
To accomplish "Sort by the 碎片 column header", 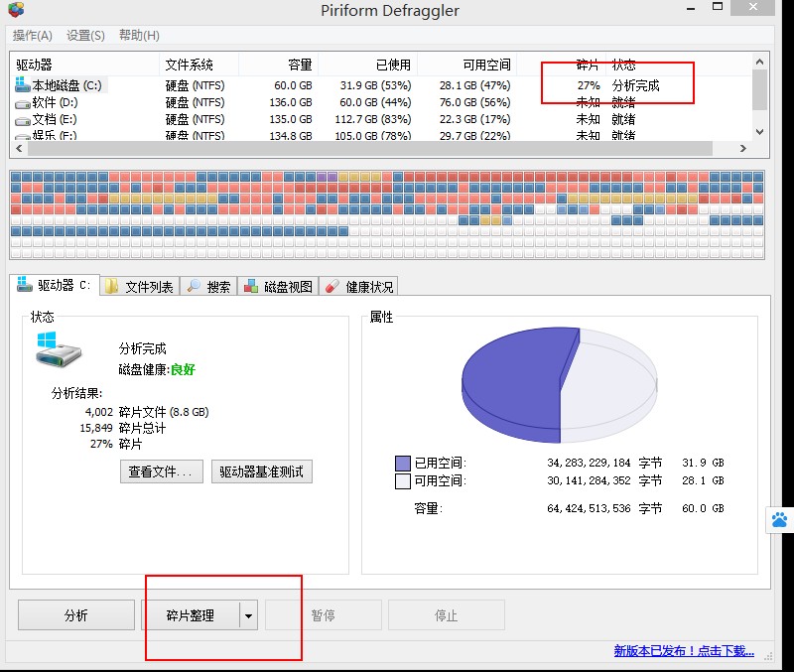I will (561, 65).
